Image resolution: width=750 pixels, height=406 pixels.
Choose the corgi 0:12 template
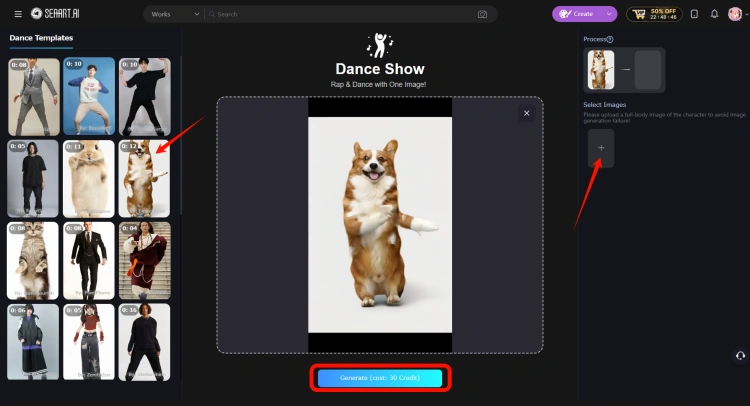(144, 178)
